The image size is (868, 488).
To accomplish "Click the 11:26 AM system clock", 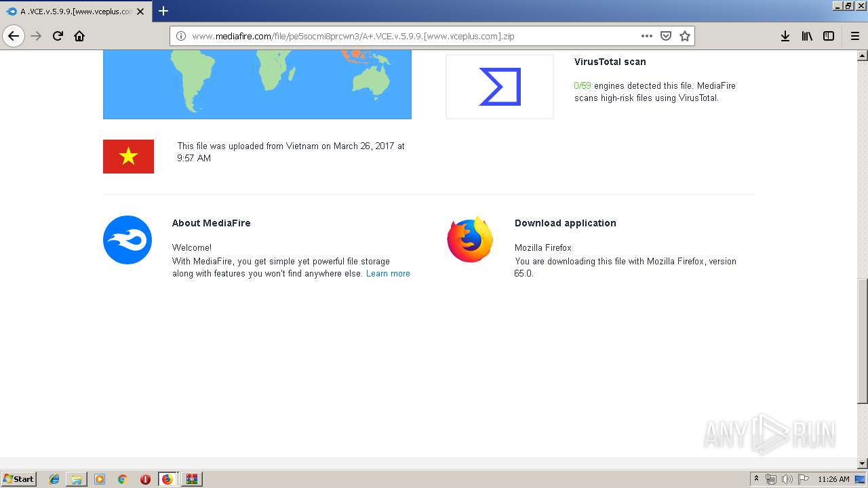I will tap(833, 479).
